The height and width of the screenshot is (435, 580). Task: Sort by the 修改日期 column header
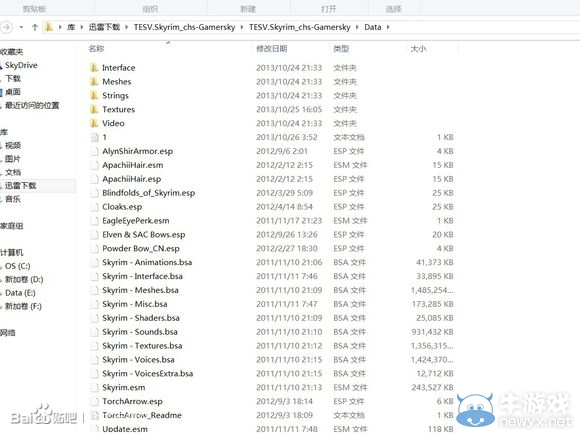272,48
